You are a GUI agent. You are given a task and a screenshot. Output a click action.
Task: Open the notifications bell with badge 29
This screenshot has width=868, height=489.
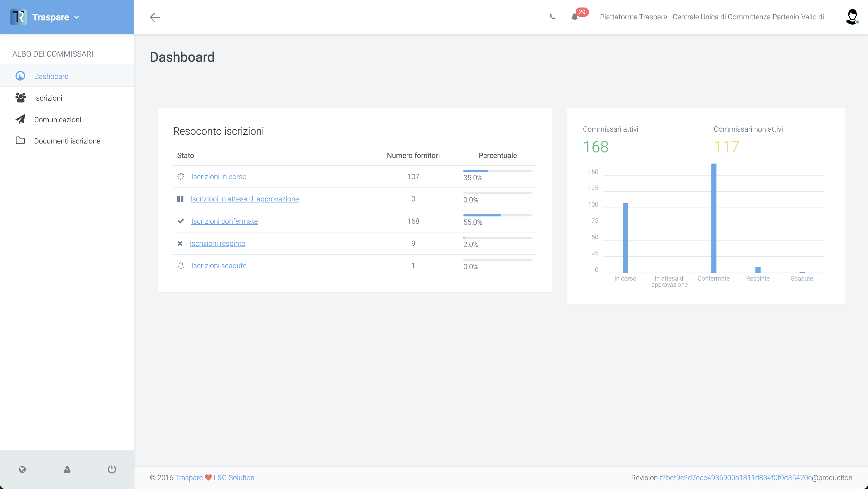[x=575, y=17]
